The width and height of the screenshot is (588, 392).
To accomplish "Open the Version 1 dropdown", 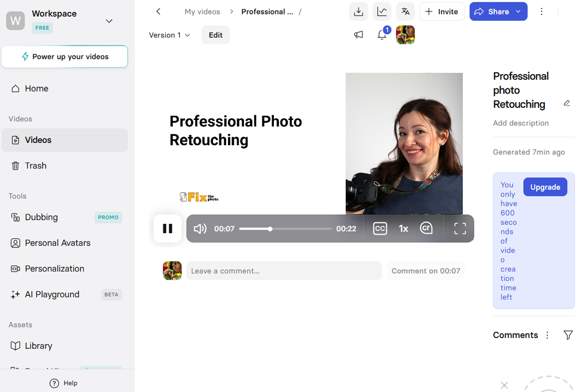I will (169, 35).
